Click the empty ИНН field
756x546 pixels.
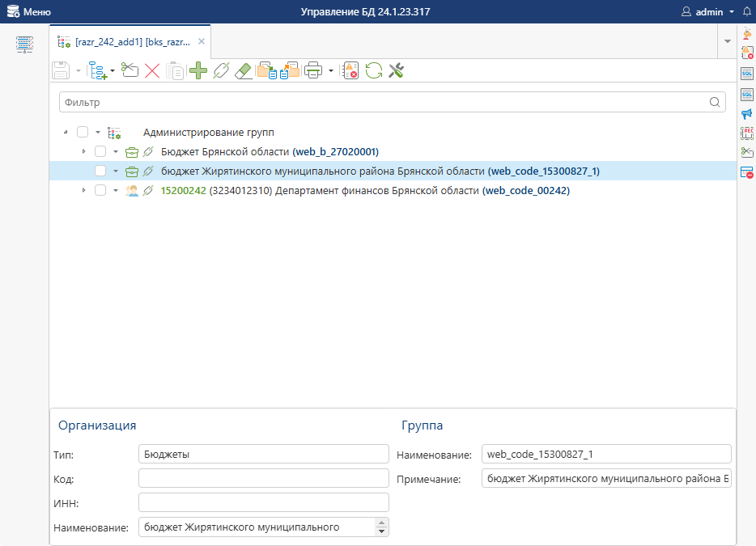tap(264, 502)
